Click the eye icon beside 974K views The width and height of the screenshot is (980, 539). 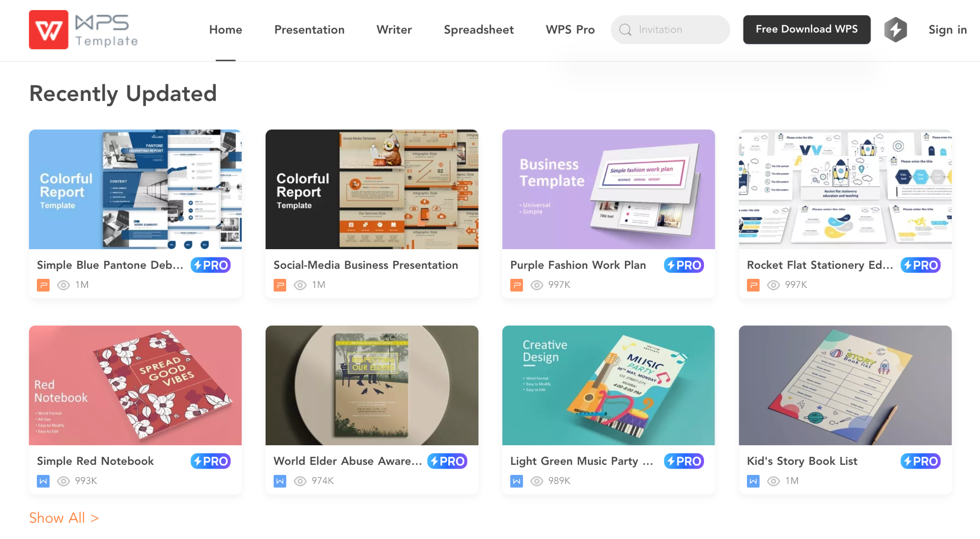click(300, 481)
